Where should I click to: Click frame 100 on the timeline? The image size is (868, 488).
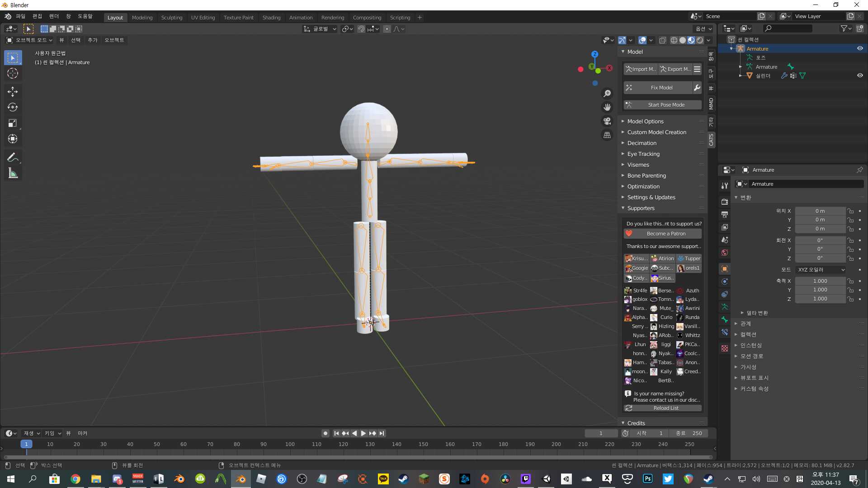pyautogui.click(x=290, y=445)
